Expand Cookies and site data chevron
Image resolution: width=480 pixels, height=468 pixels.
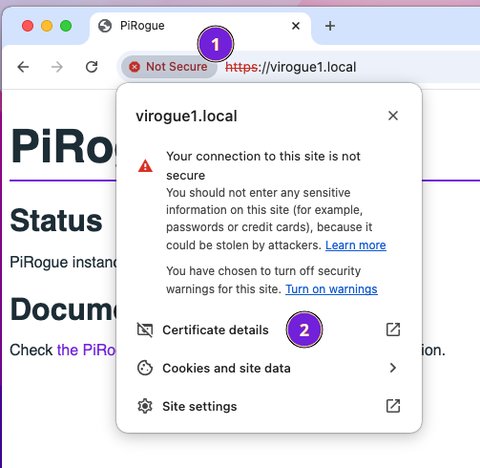(393, 368)
